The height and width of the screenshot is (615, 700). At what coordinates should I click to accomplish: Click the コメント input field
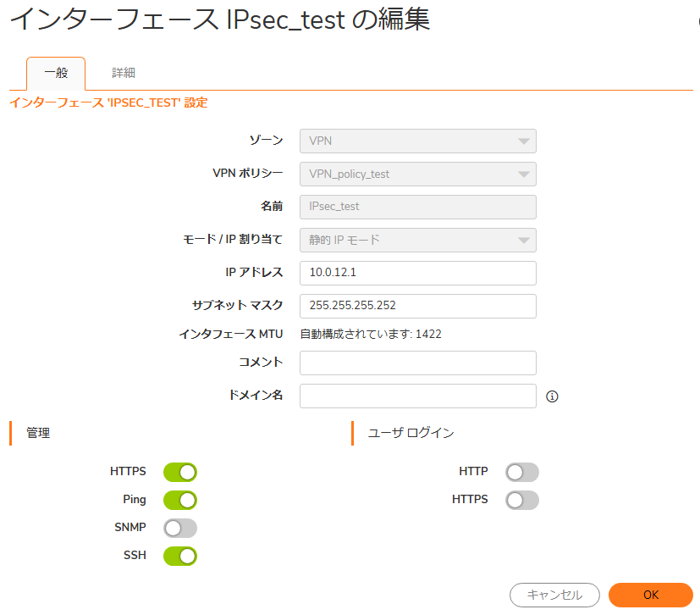pos(418,363)
